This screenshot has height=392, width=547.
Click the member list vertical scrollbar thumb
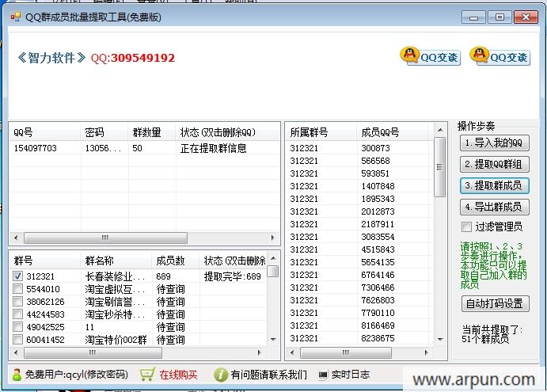pos(440,167)
